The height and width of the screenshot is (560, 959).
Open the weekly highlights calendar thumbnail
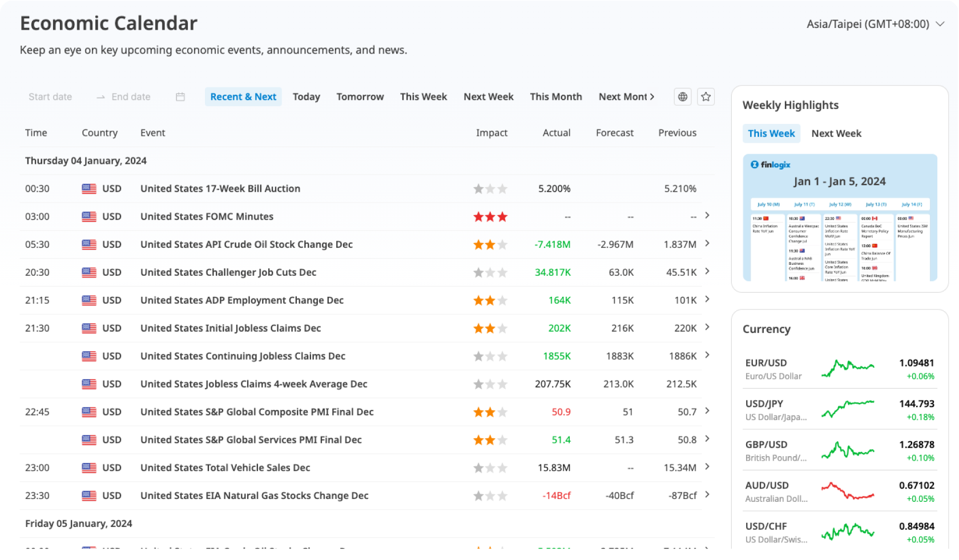click(840, 228)
